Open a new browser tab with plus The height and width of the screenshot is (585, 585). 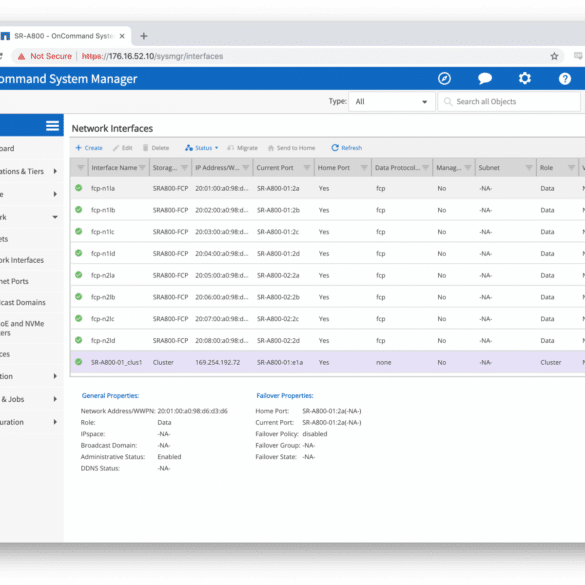click(x=144, y=36)
